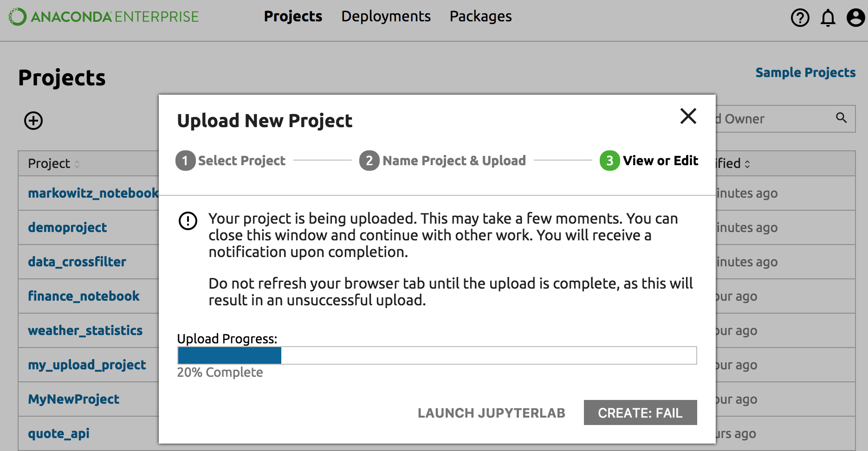Switch to the Deployments tab
Screen dimensions: 868x451
(386, 17)
